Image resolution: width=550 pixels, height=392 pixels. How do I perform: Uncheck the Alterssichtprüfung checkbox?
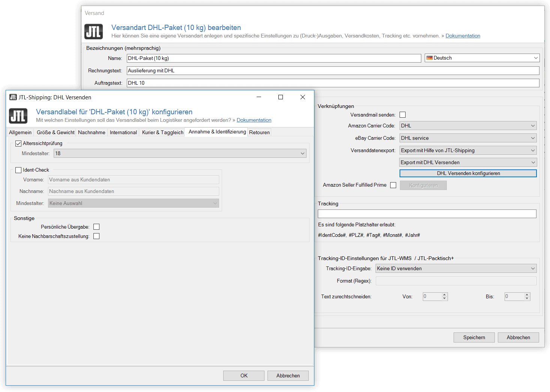18,144
